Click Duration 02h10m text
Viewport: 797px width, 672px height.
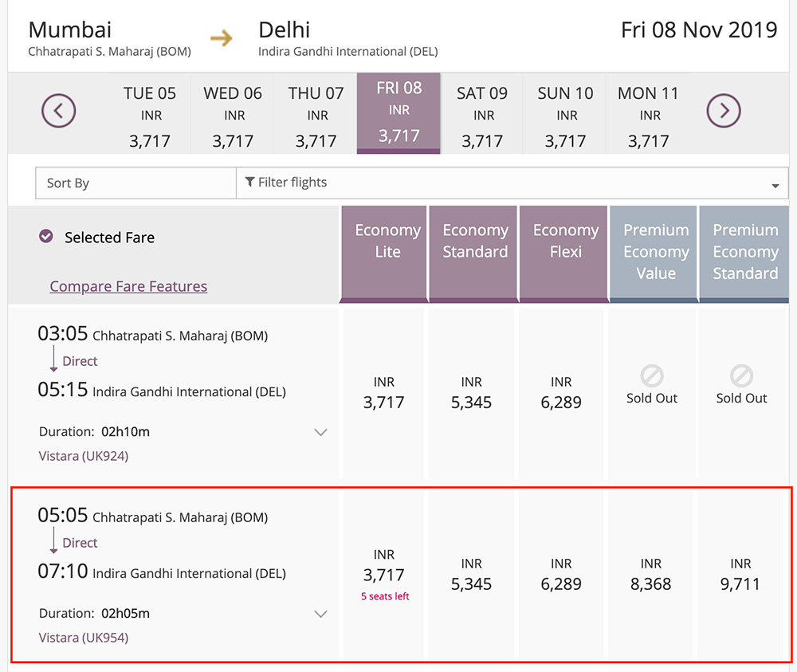[94, 432]
